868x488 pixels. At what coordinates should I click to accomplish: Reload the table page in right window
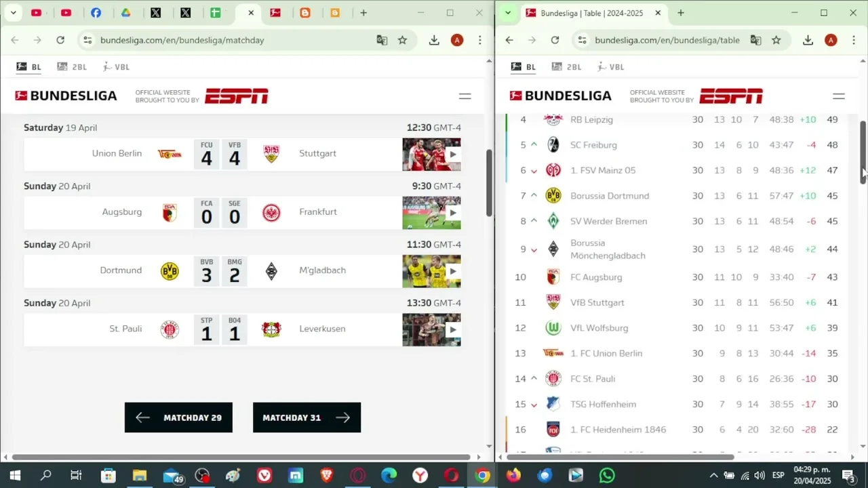(x=555, y=40)
